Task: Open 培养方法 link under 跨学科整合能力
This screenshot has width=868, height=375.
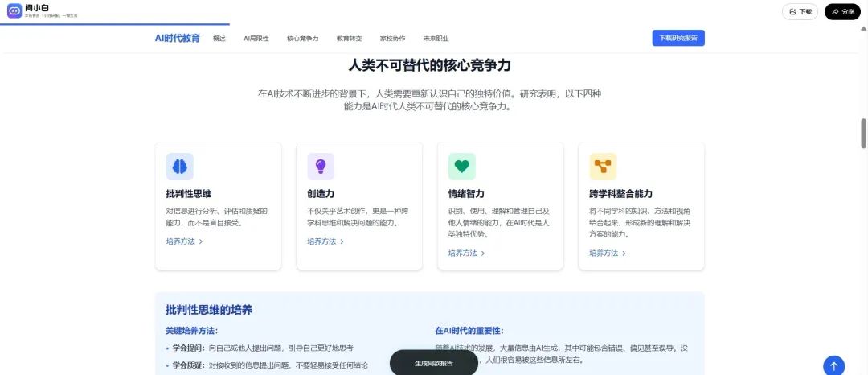Action: coord(608,253)
